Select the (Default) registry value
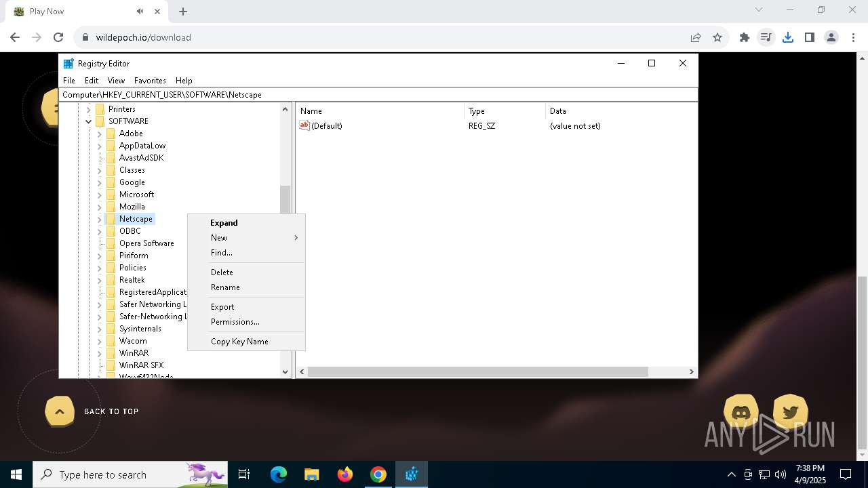 coord(326,126)
